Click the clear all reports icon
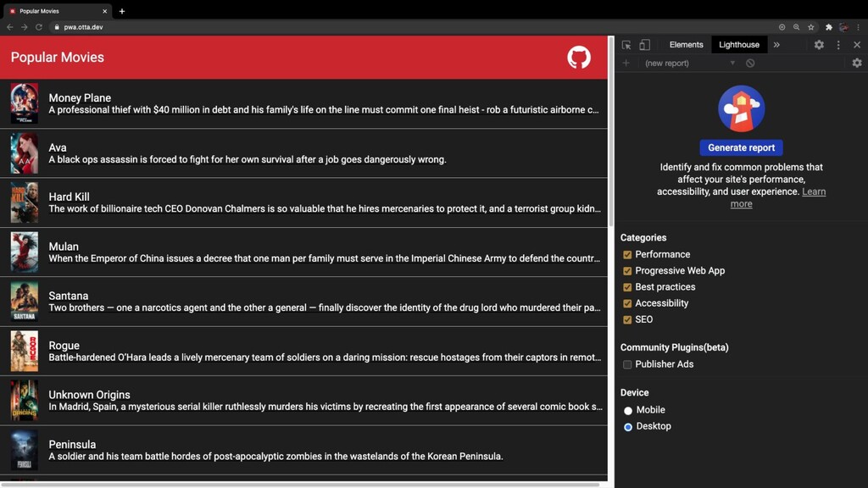The image size is (868, 488). [750, 63]
